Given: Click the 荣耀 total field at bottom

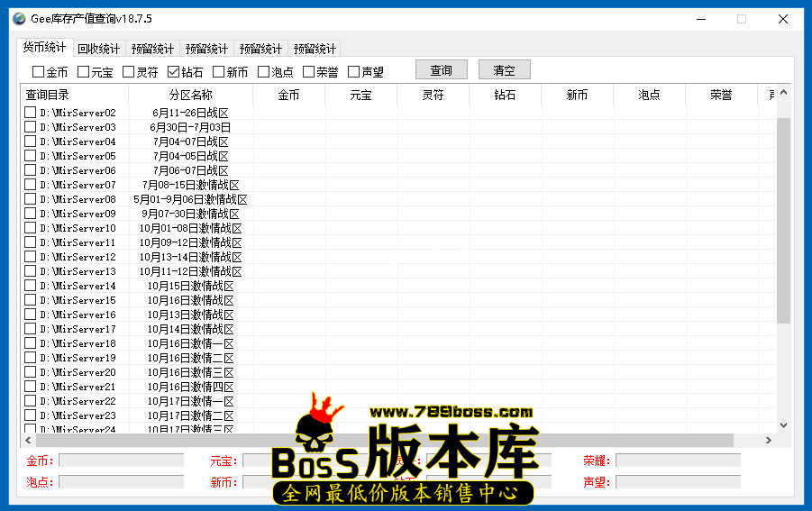Looking at the screenshot, I should [678, 461].
